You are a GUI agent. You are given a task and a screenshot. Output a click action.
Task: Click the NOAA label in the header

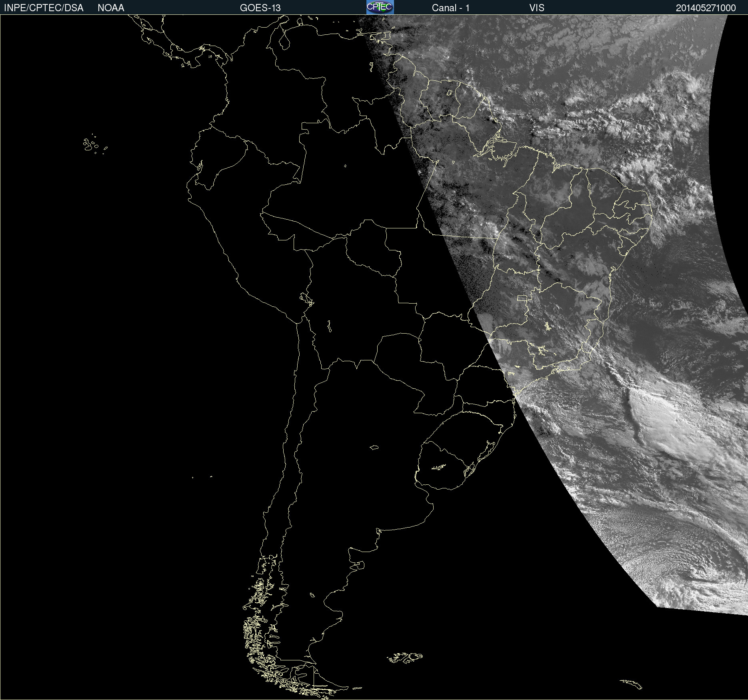coord(111,8)
